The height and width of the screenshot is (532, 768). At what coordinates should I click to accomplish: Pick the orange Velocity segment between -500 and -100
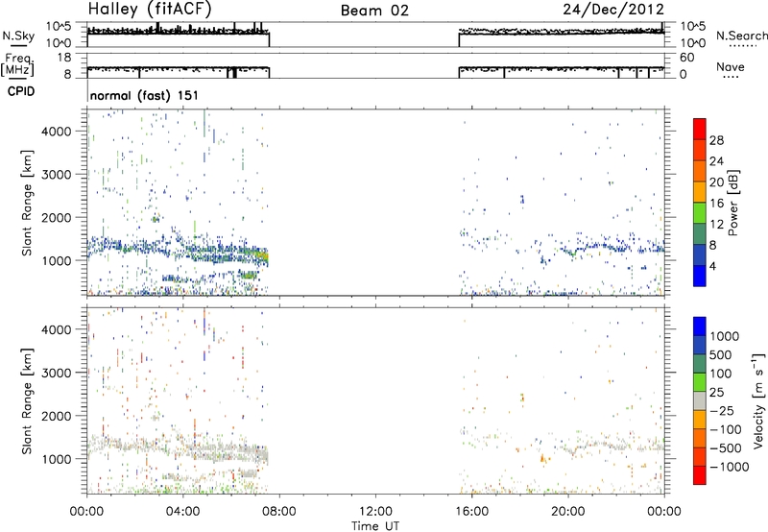point(700,438)
